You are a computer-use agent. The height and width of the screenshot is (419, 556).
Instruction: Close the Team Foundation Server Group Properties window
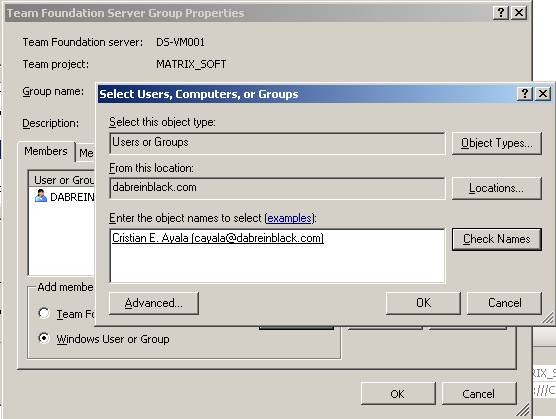click(519, 13)
